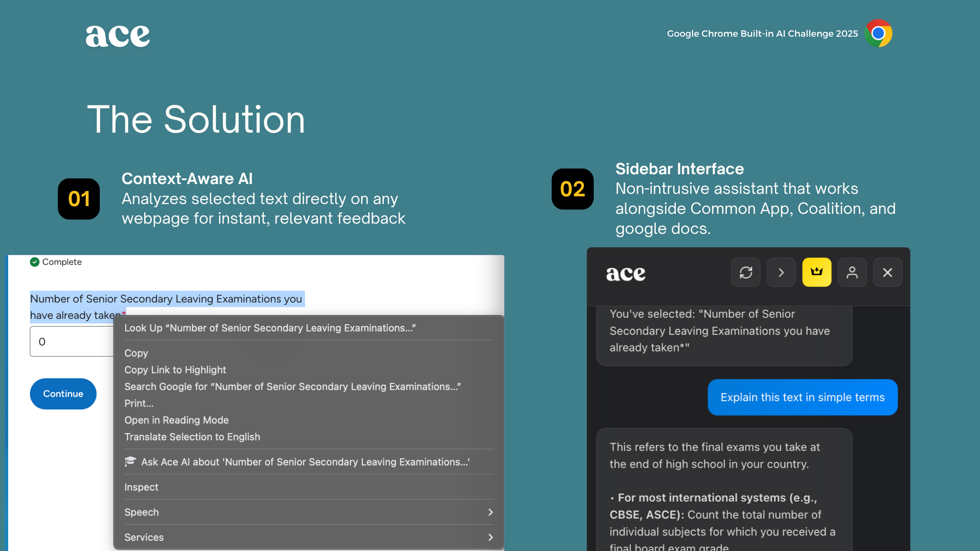Click the forward chevron icon in sidebar
This screenshot has width=980, height=551.
point(781,272)
